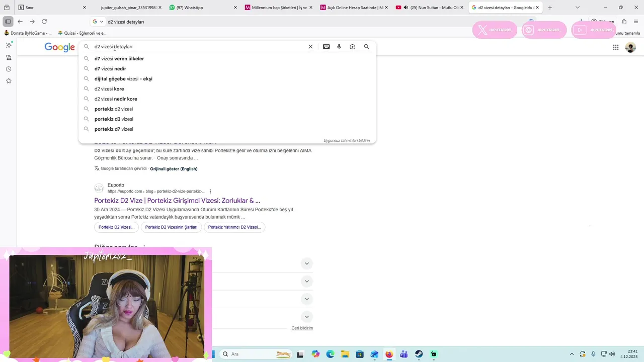Open File Explorer from the taskbar
Screen dimensions: 644x362
[x=345, y=354]
